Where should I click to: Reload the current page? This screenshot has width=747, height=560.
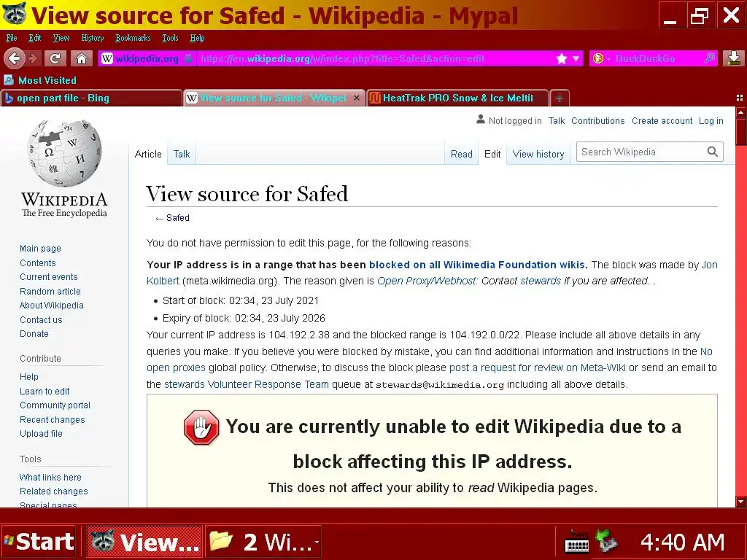tap(55, 58)
